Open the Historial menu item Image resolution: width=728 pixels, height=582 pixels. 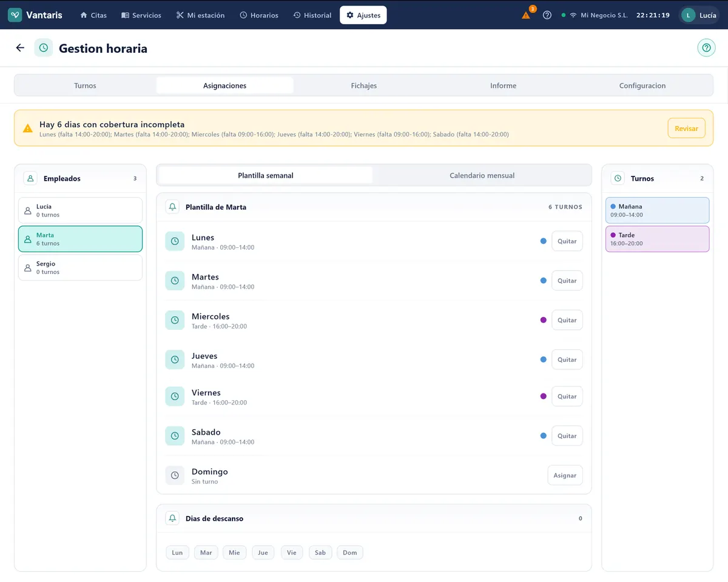click(x=312, y=15)
